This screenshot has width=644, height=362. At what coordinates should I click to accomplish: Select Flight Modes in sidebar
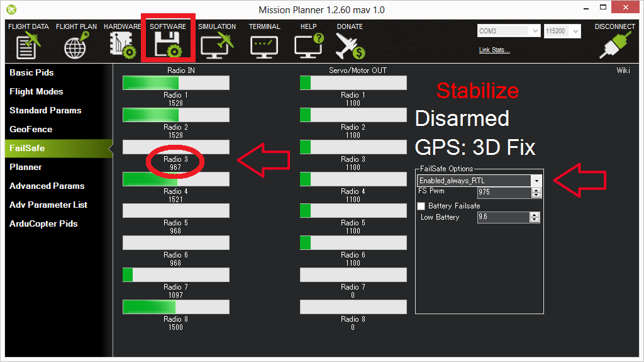(36, 91)
